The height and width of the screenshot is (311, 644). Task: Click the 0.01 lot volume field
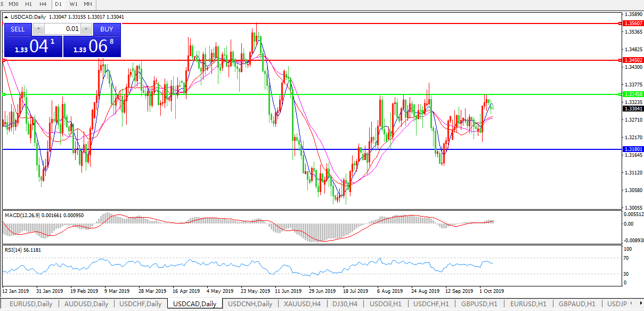click(x=62, y=29)
